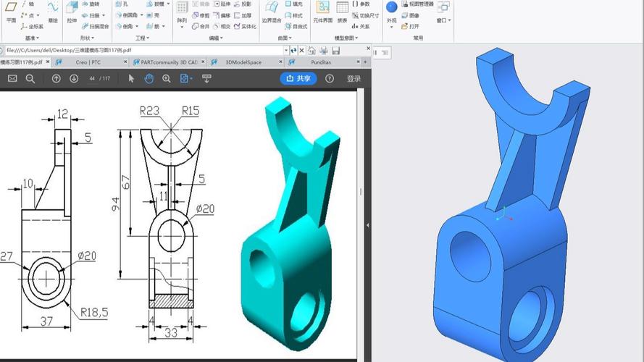The width and height of the screenshot is (644, 362).
Task: Click the PDF page number field
Action: 92,78
